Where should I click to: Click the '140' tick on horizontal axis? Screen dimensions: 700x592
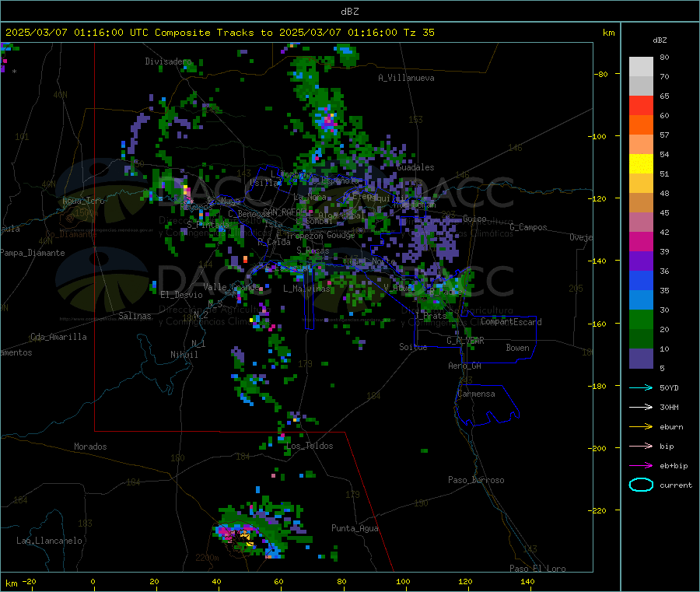pos(527,582)
